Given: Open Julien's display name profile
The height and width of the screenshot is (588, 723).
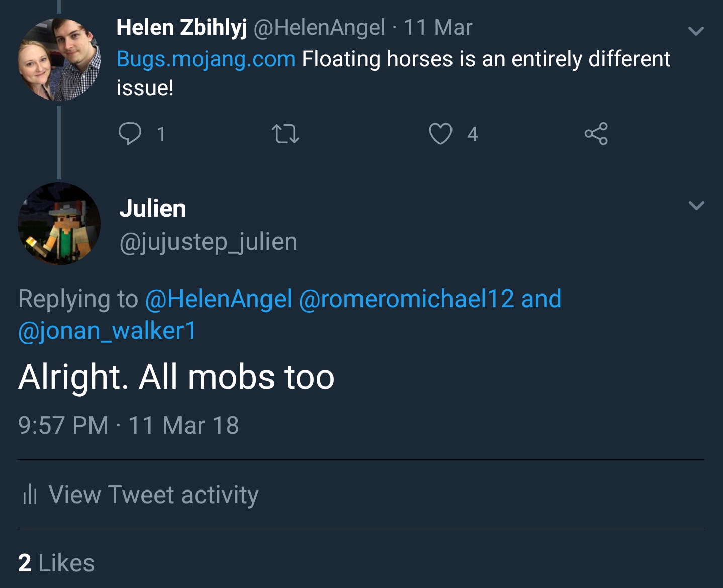Looking at the screenshot, I should tap(152, 208).
